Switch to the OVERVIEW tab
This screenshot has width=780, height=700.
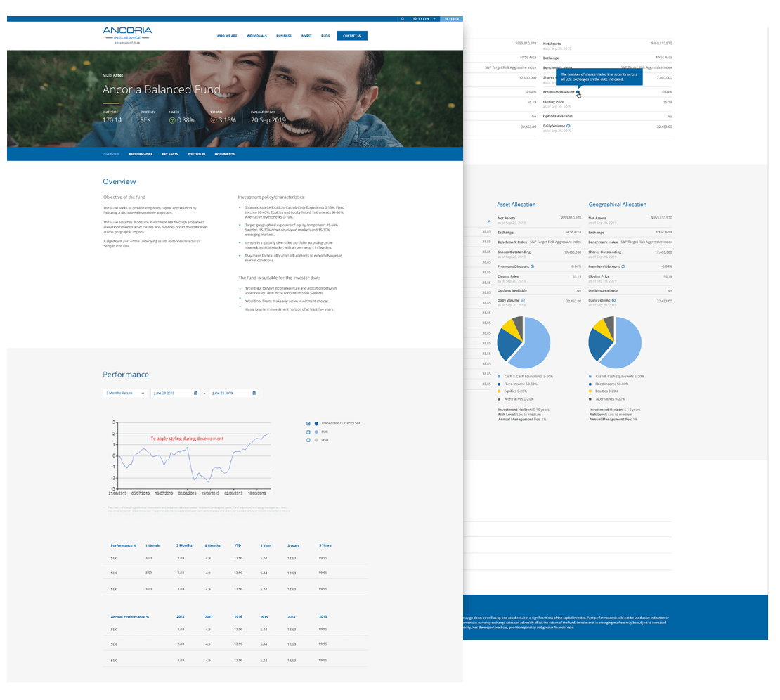112,154
